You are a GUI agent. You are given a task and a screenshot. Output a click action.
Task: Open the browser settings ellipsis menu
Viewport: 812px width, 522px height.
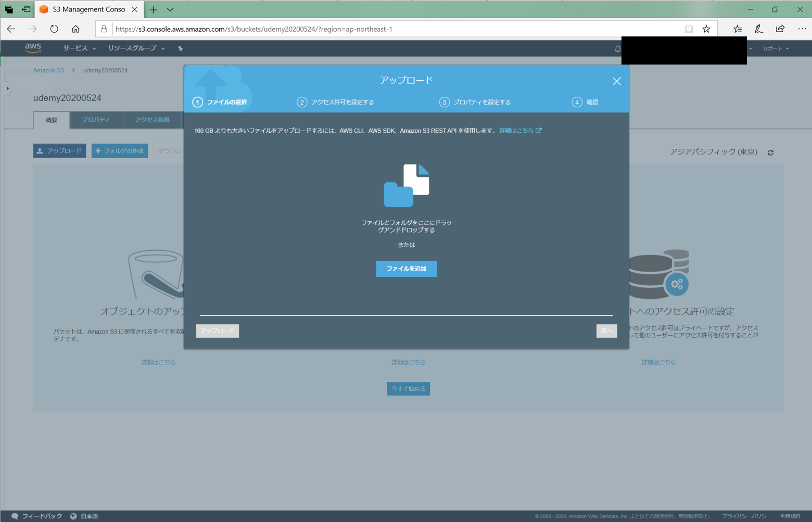tap(802, 29)
